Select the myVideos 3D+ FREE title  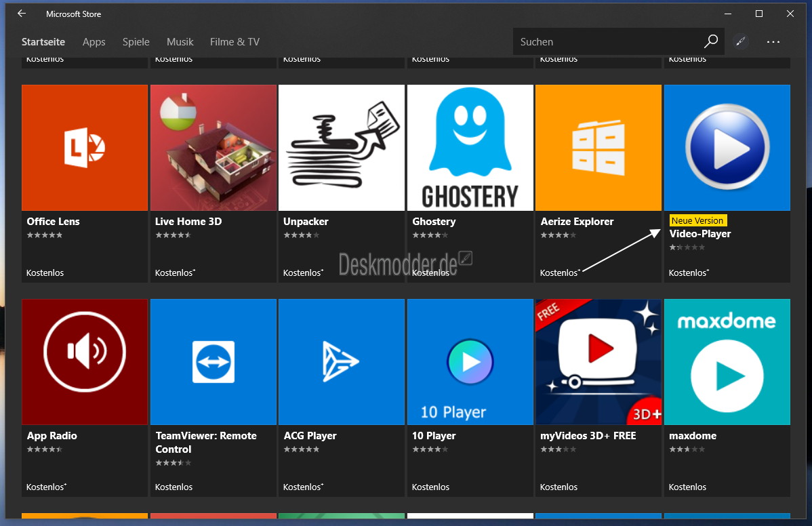click(x=588, y=436)
